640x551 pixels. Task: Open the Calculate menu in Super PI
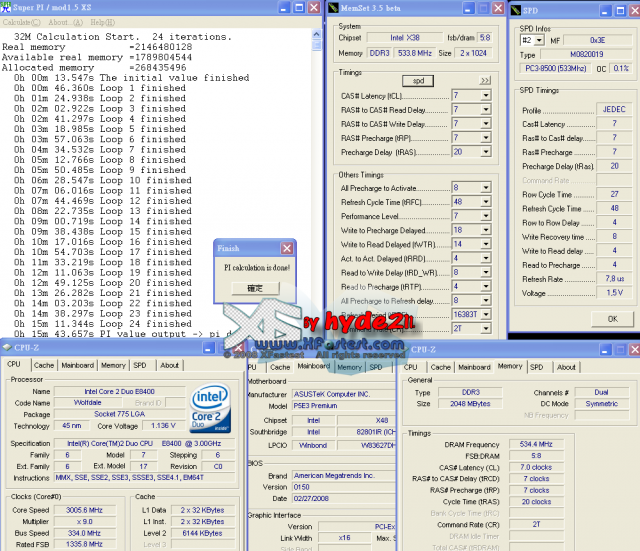click(x=22, y=22)
